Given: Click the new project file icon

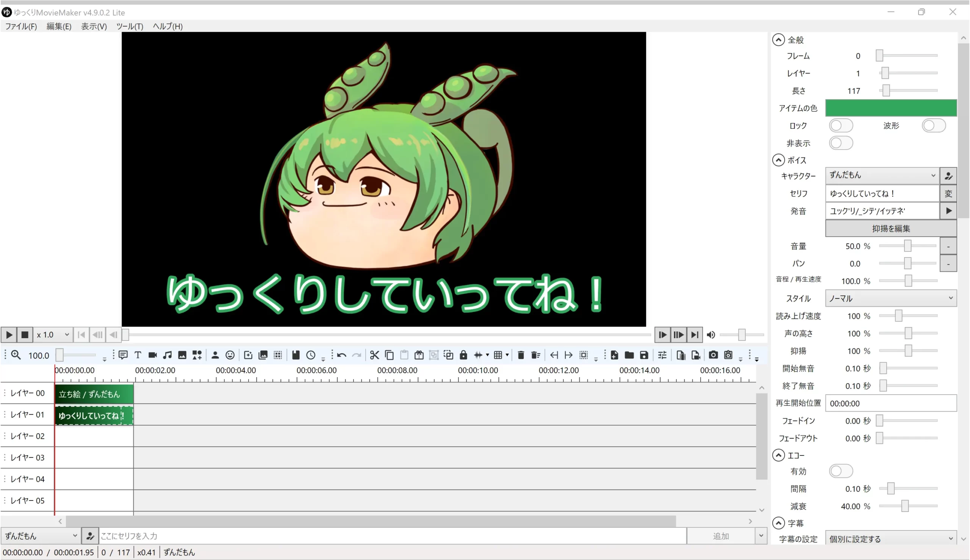Looking at the screenshot, I should (x=615, y=355).
